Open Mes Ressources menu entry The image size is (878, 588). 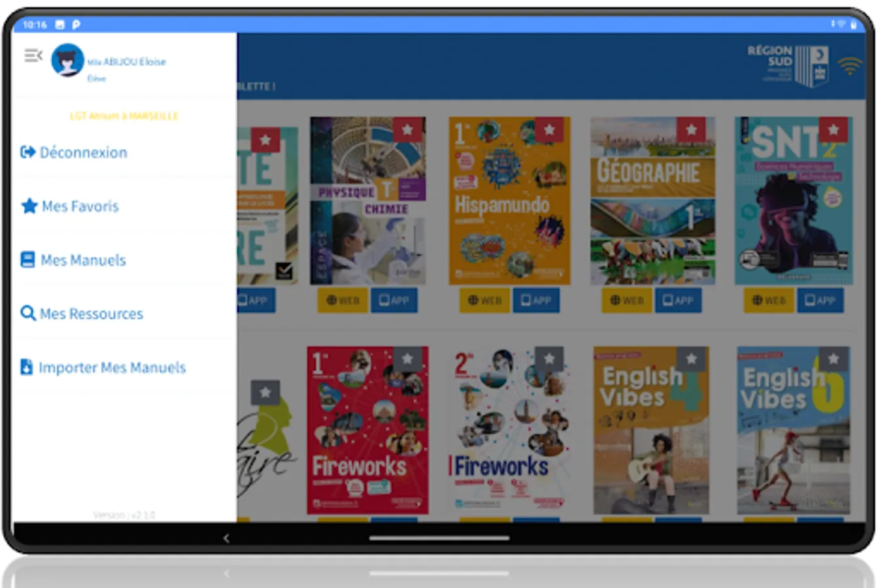(x=82, y=314)
